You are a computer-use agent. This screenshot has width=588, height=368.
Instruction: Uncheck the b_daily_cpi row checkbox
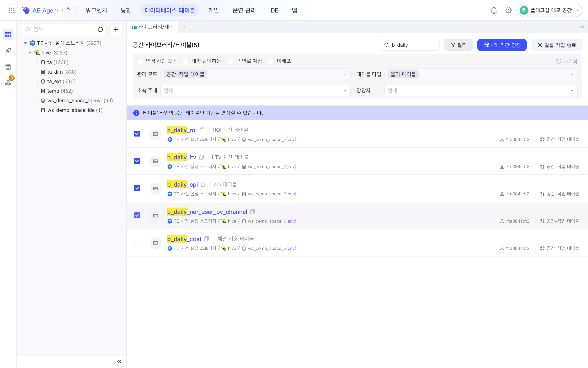137,188
